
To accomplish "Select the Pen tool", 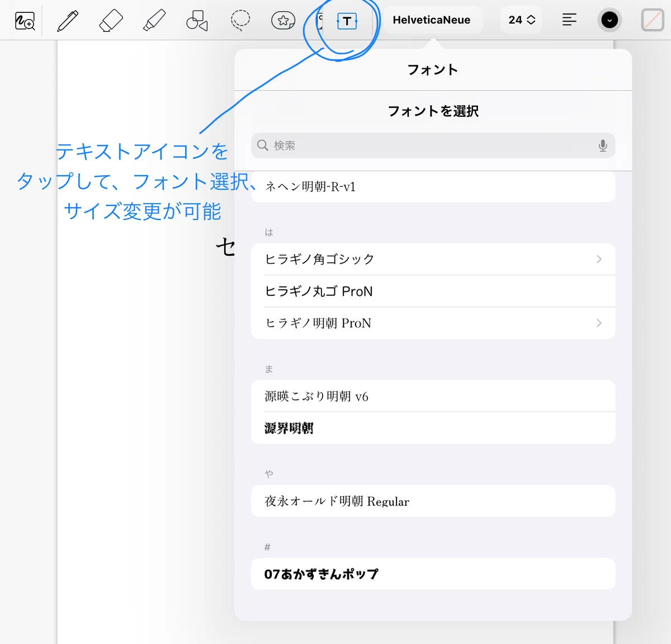I will [68, 21].
